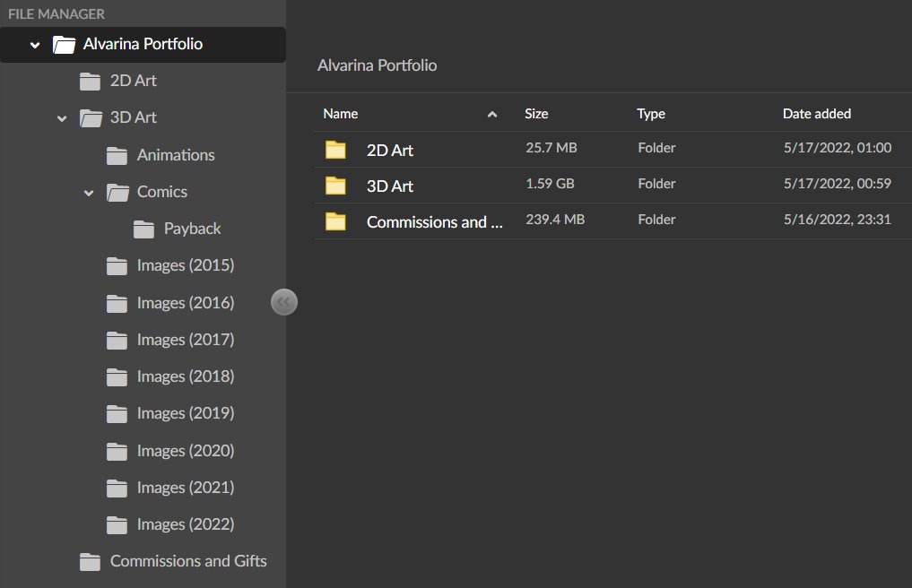Image resolution: width=912 pixels, height=588 pixels.
Task: Click the Images (2021) folder icon
Action: 117,488
